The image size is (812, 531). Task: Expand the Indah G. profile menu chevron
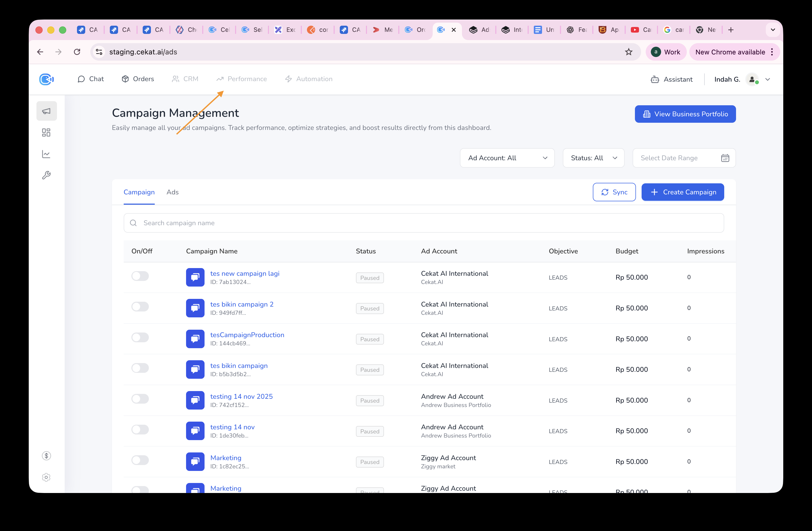[x=768, y=80]
